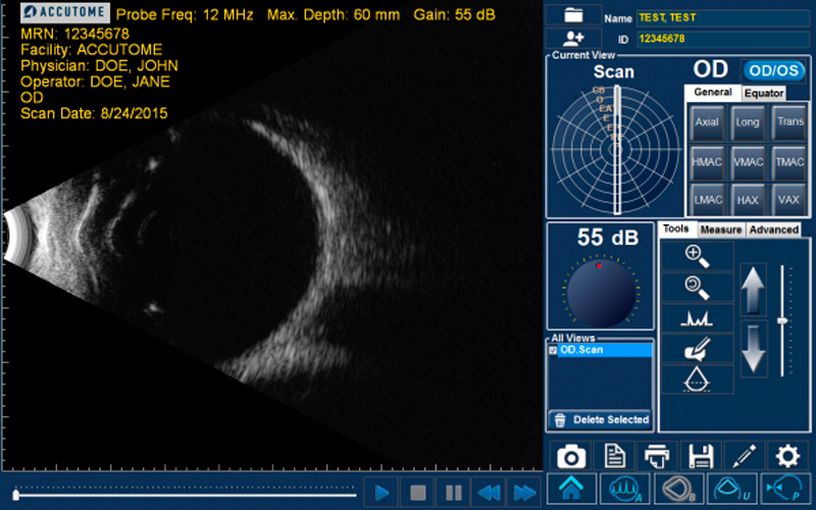Open the Tools tab
Image resolution: width=816 pixels, height=510 pixels.
[x=675, y=229]
